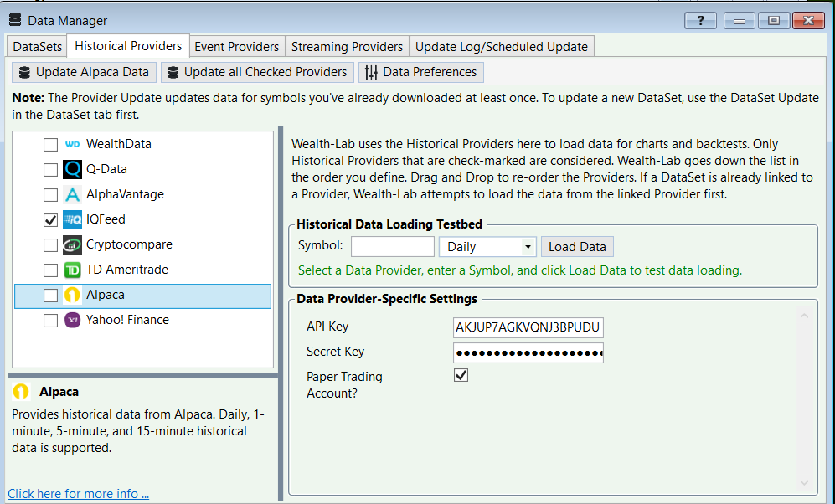Click the IQFeed provider icon

click(x=72, y=219)
